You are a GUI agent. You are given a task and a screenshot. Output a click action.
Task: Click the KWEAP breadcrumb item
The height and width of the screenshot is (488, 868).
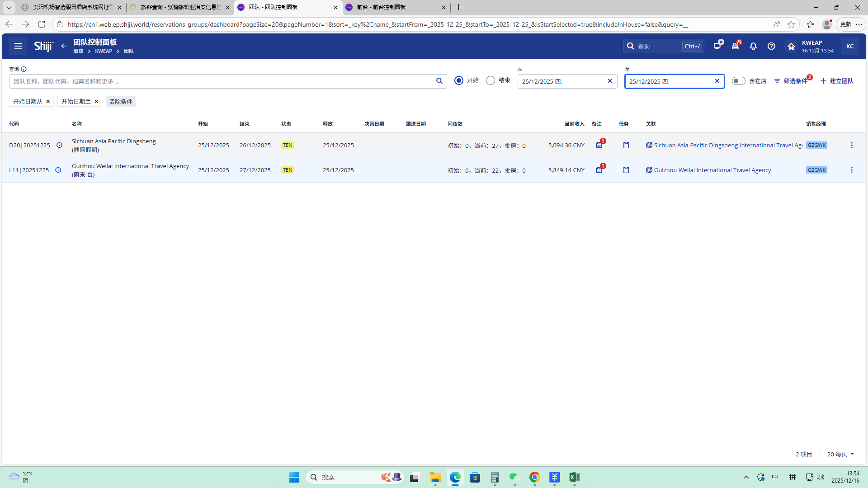point(104,51)
